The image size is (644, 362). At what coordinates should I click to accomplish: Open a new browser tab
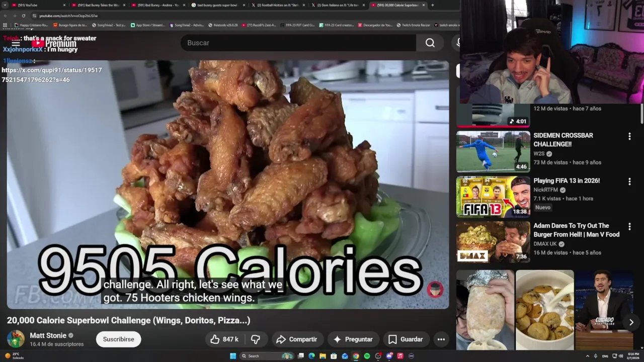click(x=433, y=5)
